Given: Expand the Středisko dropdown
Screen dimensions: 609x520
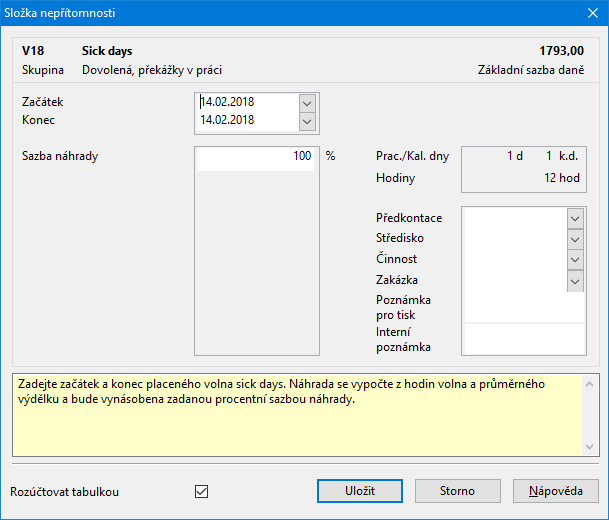Looking at the screenshot, I should click(x=575, y=239).
